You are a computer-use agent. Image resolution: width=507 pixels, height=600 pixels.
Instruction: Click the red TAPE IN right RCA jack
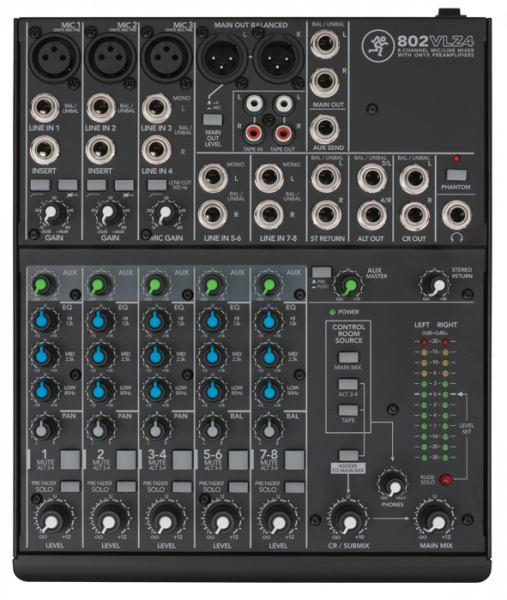(253, 133)
